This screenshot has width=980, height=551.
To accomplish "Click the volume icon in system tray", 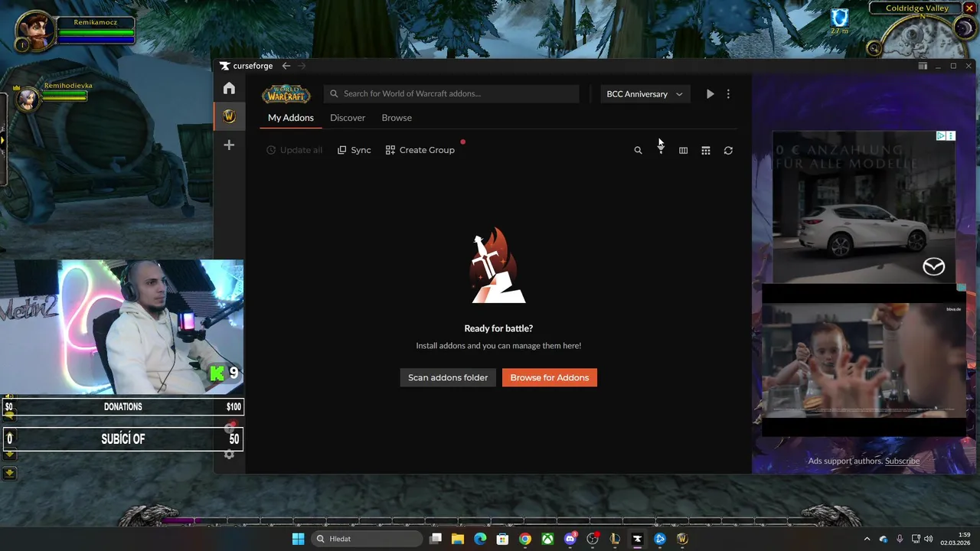I will pos(929,539).
